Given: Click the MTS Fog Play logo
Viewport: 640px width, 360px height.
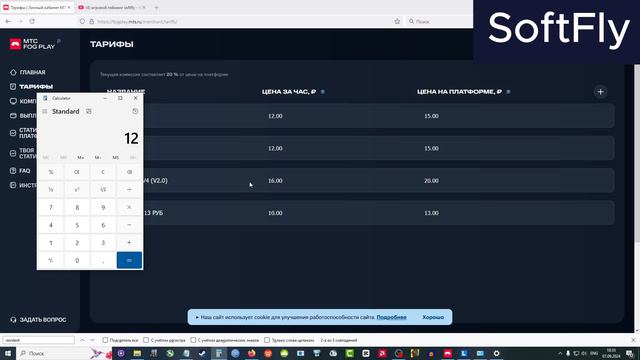Looking at the screenshot, I should (32, 44).
